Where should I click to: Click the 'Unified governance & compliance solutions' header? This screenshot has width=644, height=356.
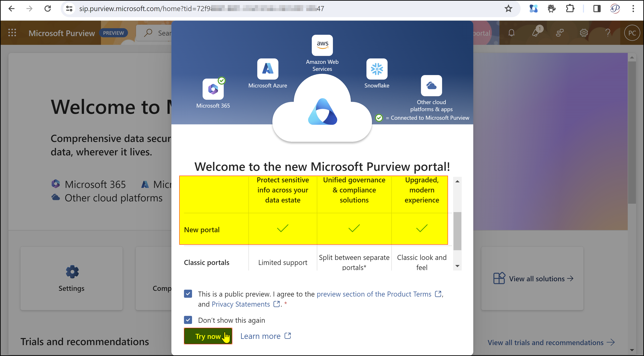tap(354, 190)
